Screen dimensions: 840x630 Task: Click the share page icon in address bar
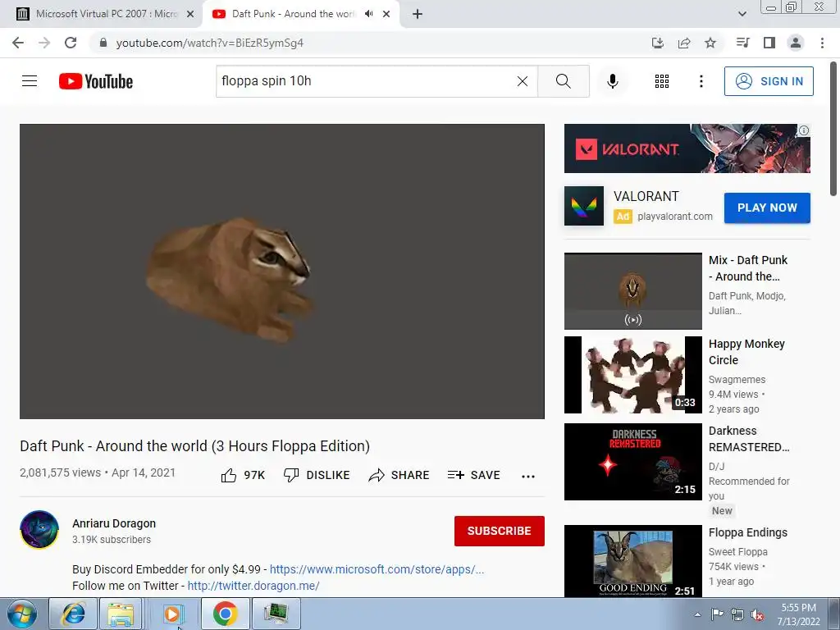click(684, 43)
